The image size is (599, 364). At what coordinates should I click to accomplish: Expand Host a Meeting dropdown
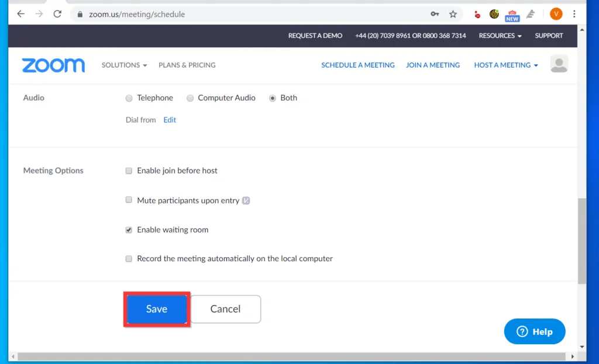coord(506,65)
